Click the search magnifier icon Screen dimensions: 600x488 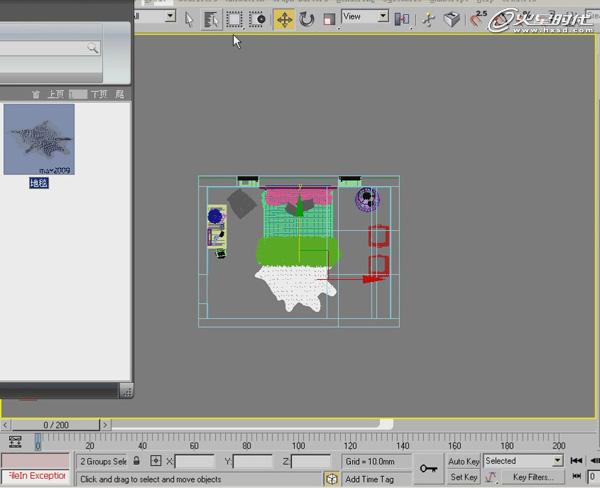coord(92,47)
